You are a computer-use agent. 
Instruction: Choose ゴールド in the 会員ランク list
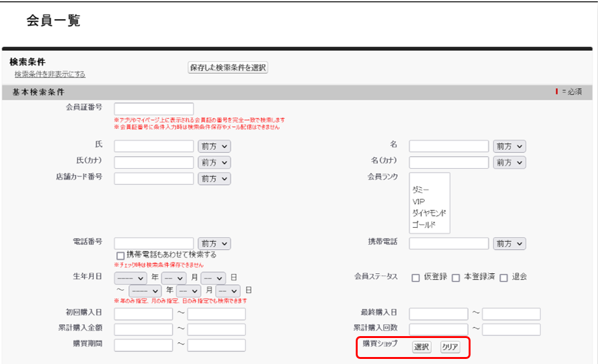point(424,224)
